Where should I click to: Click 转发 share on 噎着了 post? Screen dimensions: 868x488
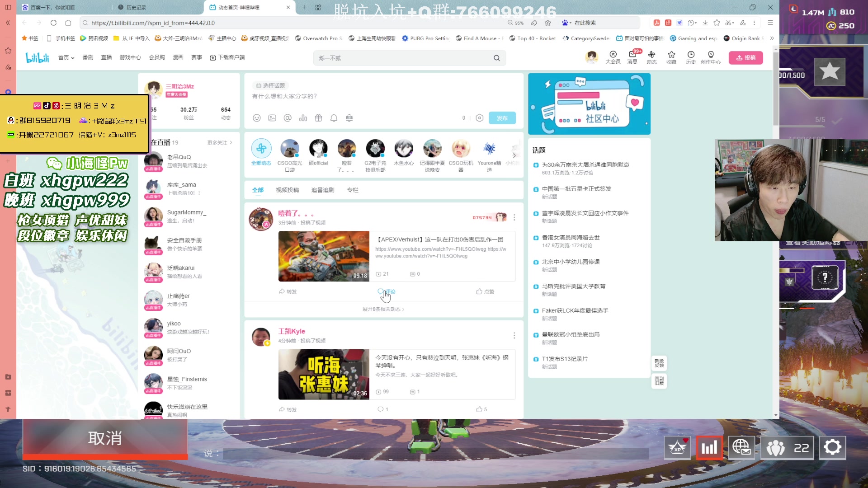(288, 291)
